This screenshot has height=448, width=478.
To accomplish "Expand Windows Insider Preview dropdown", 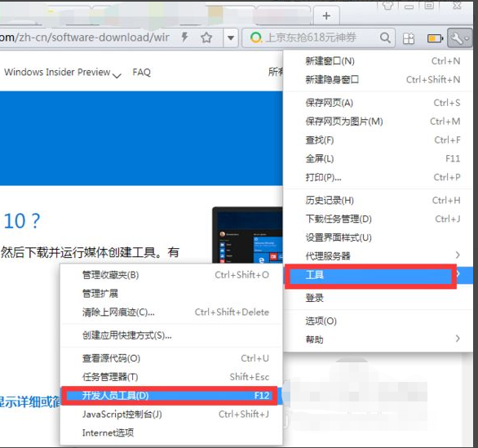I will (x=63, y=73).
